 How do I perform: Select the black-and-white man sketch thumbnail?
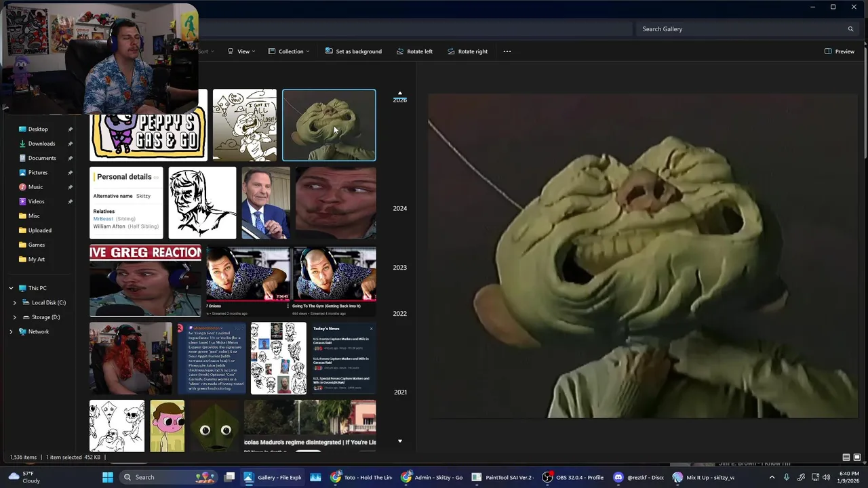click(202, 203)
